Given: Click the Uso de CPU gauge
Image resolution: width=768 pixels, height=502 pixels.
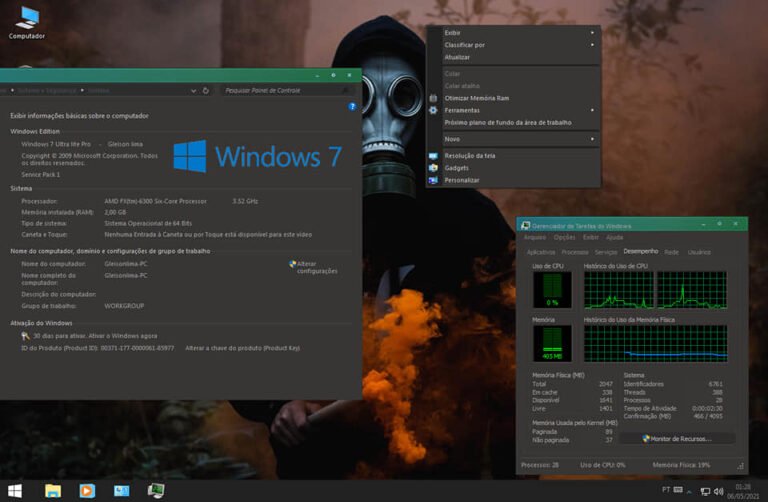Looking at the screenshot, I should 552,290.
